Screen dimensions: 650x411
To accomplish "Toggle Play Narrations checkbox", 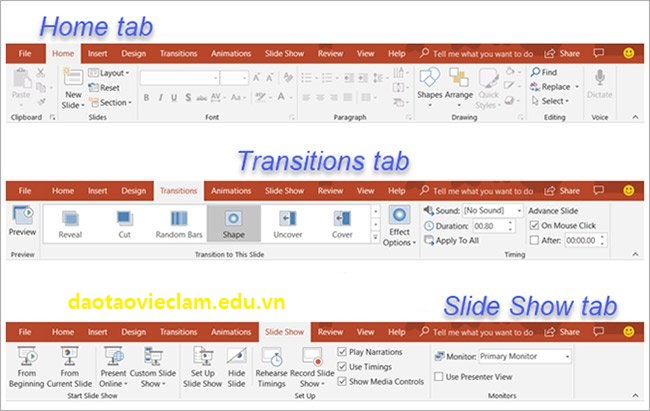I will [x=342, y=352].
